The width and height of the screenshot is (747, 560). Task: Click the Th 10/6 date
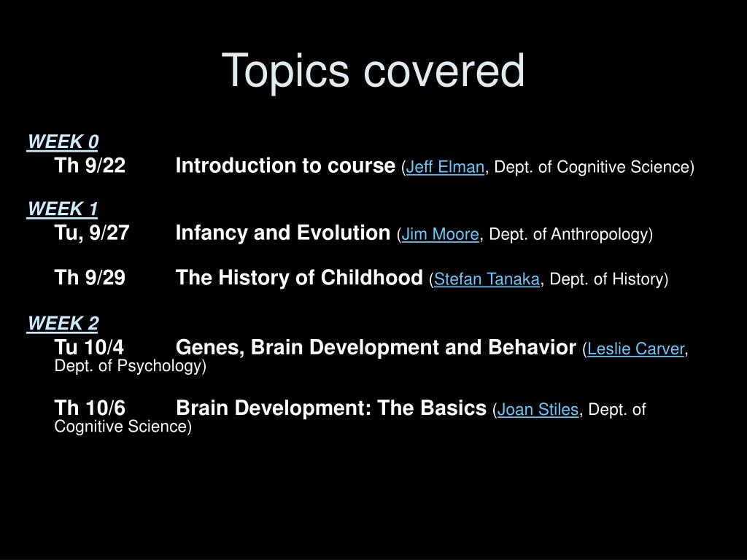90,408
